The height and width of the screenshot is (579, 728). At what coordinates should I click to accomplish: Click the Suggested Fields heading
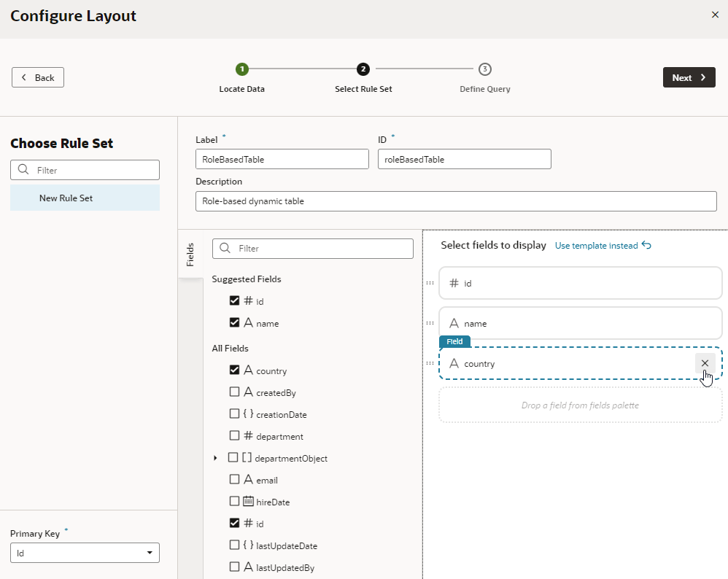click(x=247, y=279)
